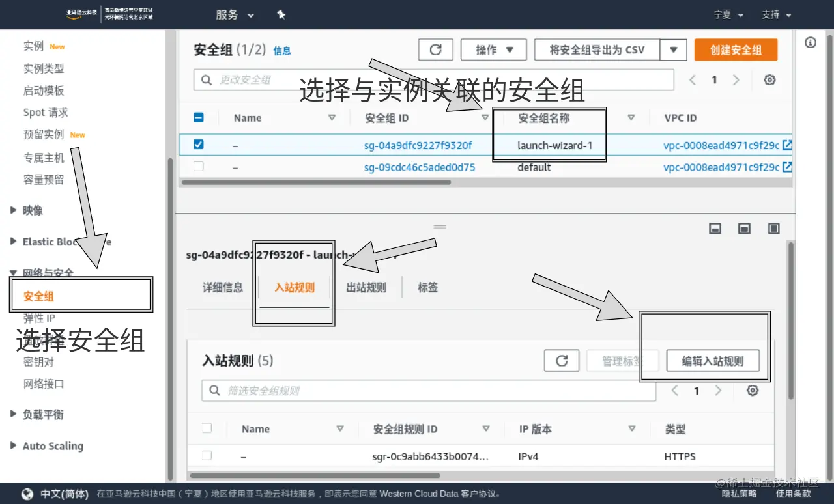Toggle select-all checkbox in inbound rules table

(207, 428)
